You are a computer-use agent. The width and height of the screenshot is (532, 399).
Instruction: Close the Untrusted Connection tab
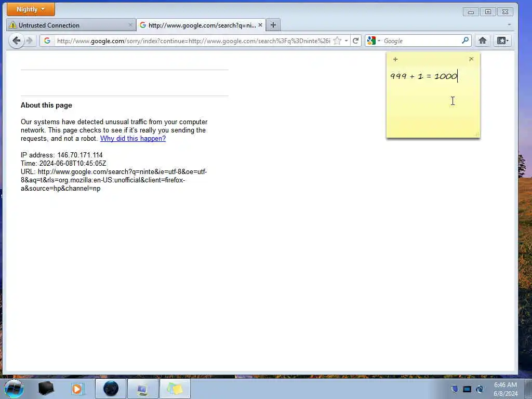(130, 25)
